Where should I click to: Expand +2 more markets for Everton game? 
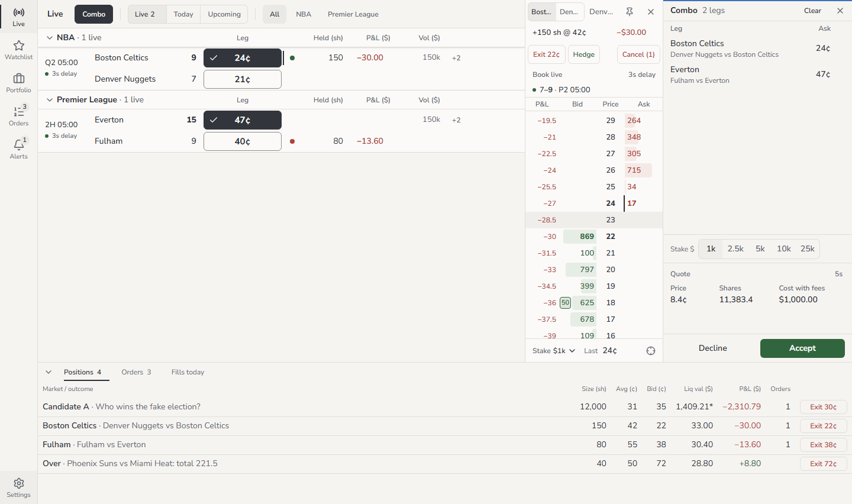click(456, 120)
